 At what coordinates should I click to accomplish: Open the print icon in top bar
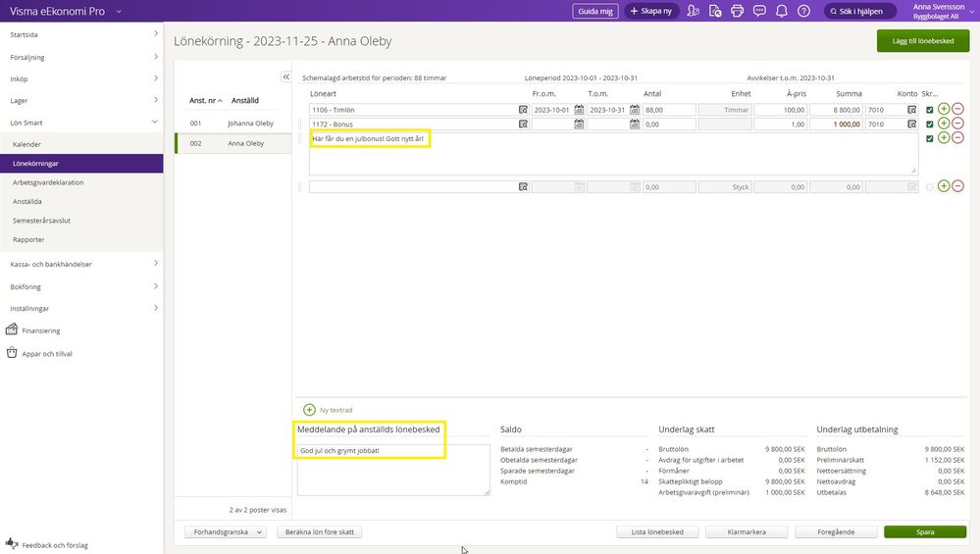tap(737, 11)
